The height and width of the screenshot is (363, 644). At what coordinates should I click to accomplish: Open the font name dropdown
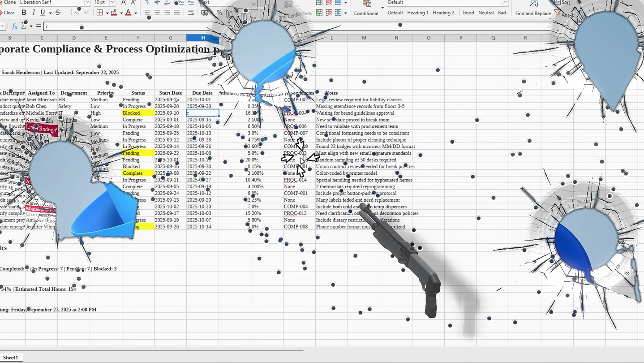pyautogui.click(x=87, y=3)
